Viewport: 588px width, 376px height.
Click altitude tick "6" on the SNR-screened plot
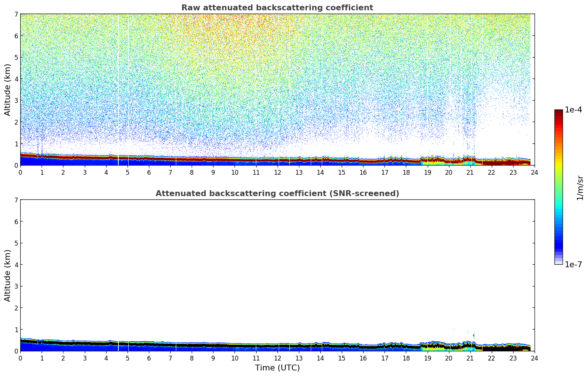tap(16, 222)
